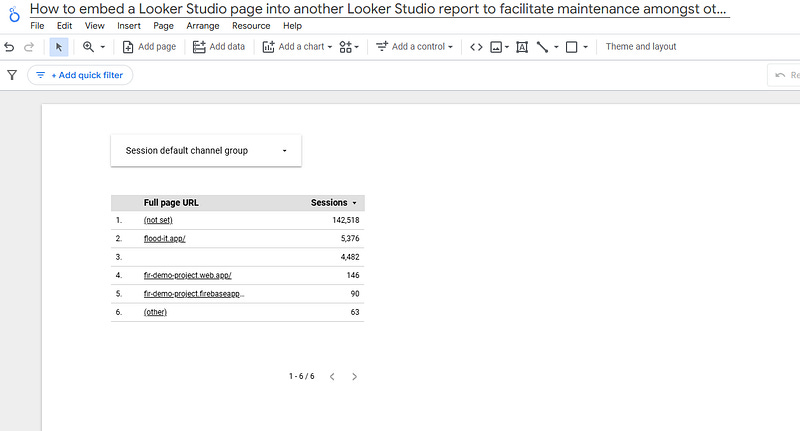Click the 5,376 sessions value

tap(350, 238)
